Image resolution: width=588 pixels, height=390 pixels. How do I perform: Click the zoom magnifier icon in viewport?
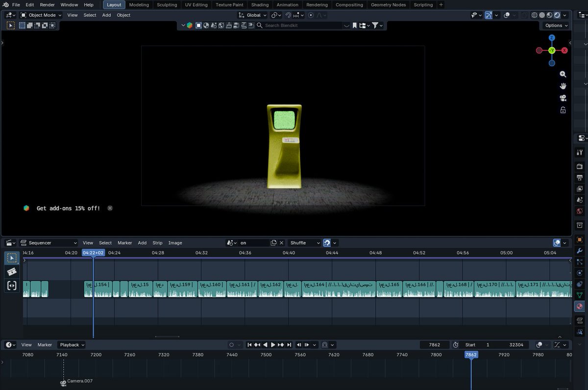tap(563, 74)
